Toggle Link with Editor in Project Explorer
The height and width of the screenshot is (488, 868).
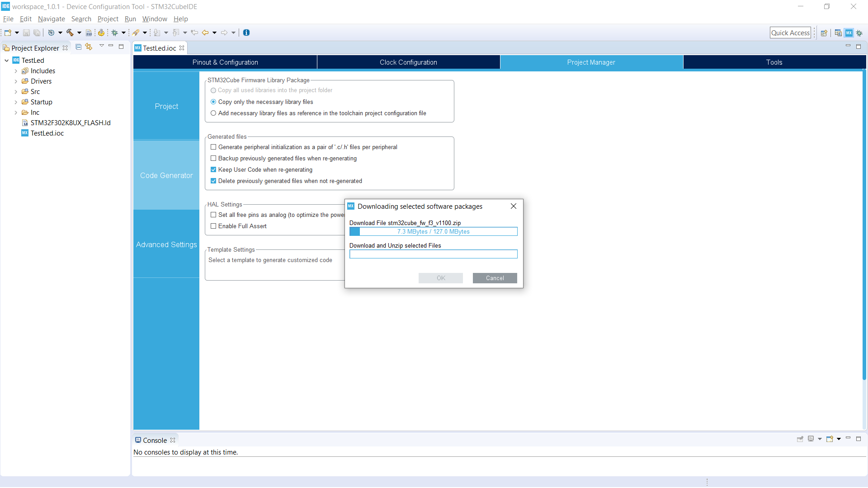pos(89,47)
